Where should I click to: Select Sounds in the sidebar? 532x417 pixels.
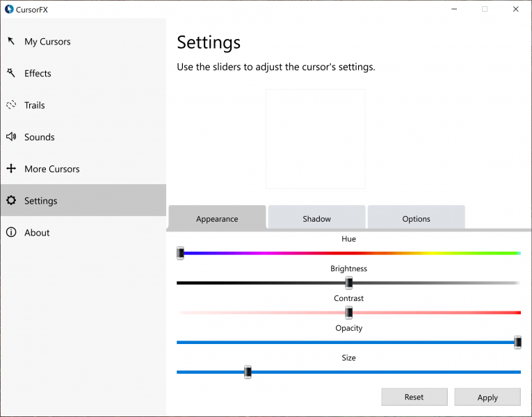pos(83,137)
